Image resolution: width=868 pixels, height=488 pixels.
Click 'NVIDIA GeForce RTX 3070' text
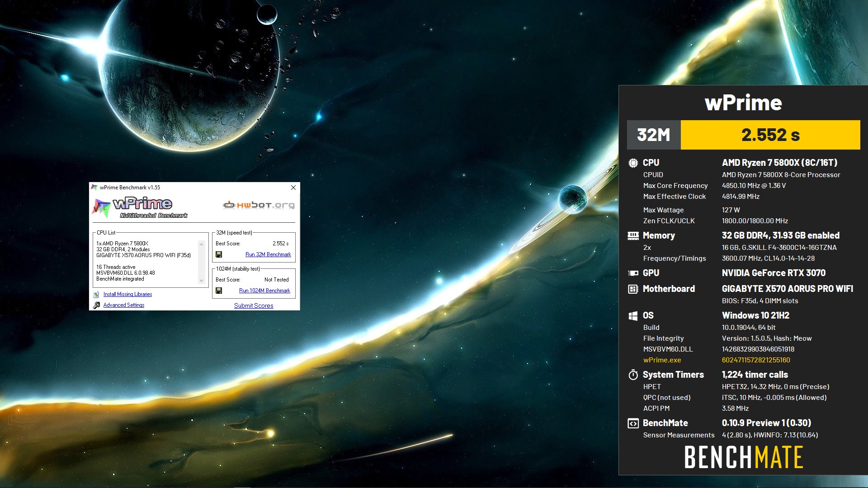click(774, 273)
